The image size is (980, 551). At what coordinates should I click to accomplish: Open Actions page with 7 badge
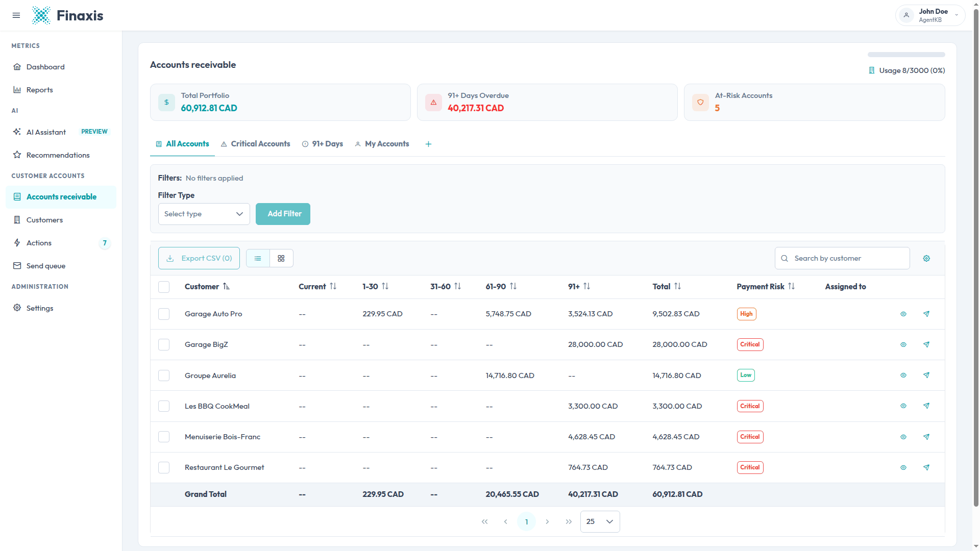point(61,243)
